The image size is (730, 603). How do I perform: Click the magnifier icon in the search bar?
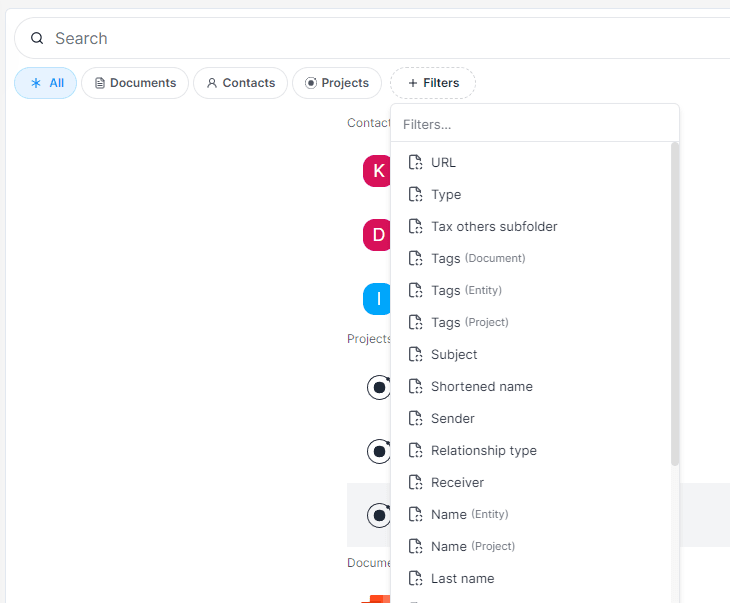37,39
